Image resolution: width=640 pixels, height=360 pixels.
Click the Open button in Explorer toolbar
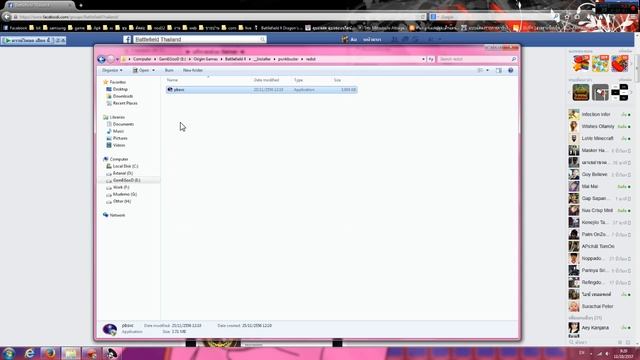pos(141,70)
